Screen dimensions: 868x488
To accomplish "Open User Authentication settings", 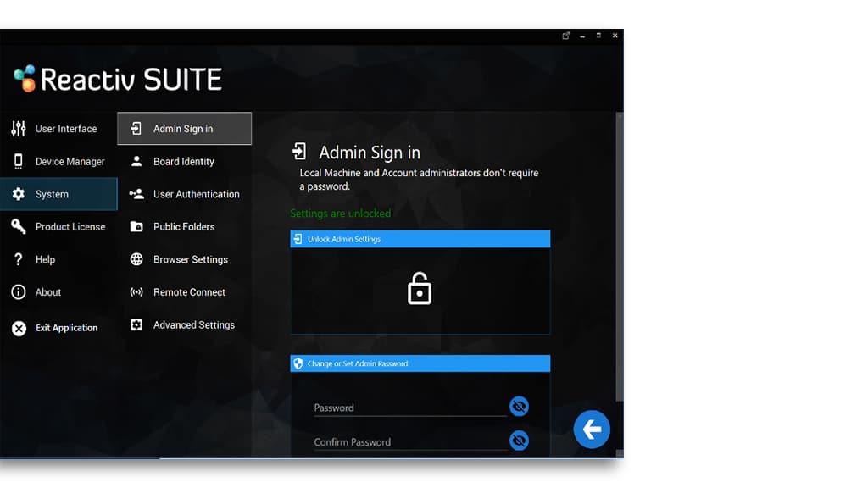I will point(184,194).
